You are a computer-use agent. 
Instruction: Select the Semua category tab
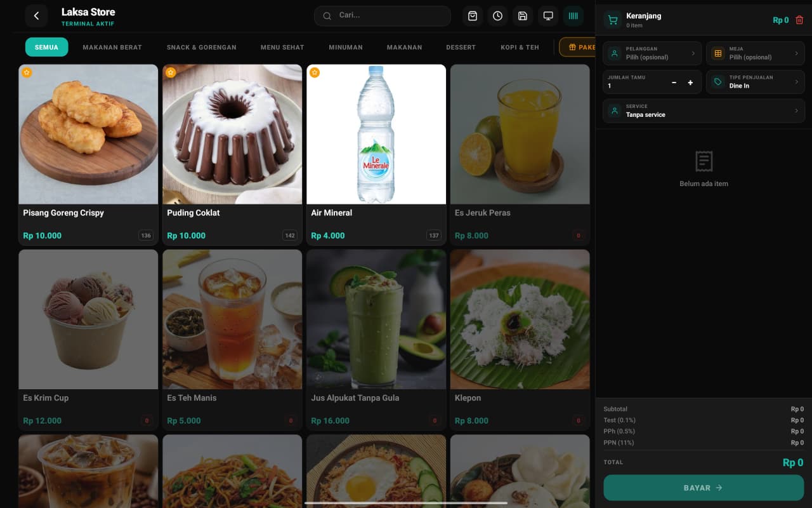(47, 47)
